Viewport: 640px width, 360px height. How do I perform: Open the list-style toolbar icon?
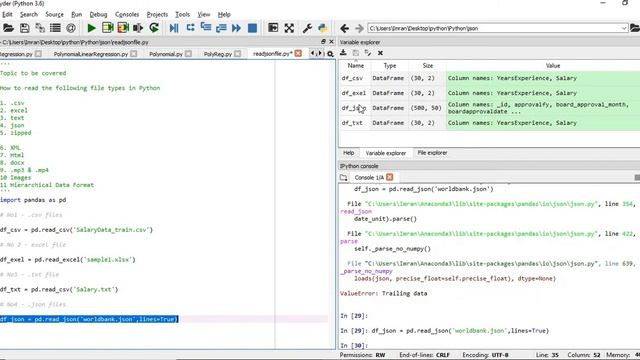point(55,28)
